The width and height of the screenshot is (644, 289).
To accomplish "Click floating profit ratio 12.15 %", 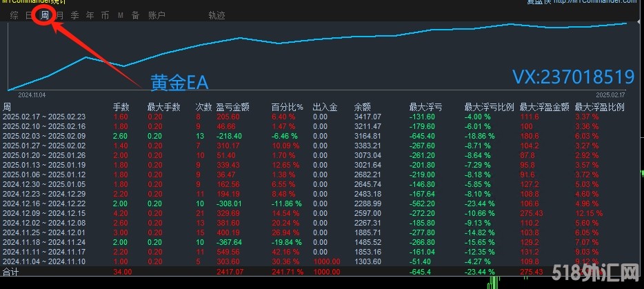I will (x=589, y=213).
